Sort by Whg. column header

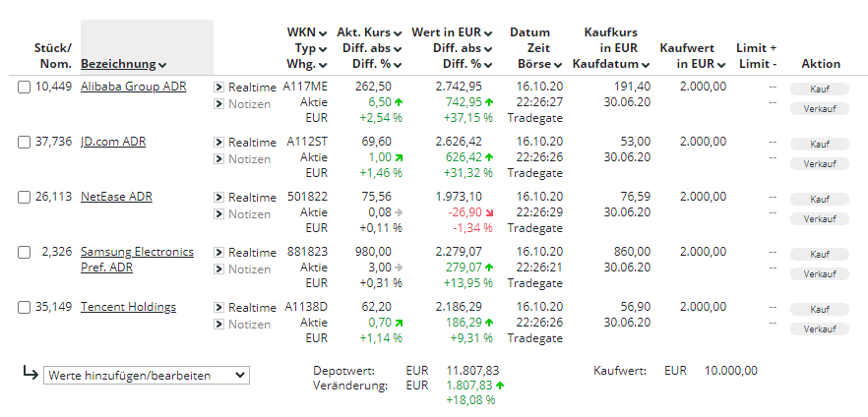(307, 64)
